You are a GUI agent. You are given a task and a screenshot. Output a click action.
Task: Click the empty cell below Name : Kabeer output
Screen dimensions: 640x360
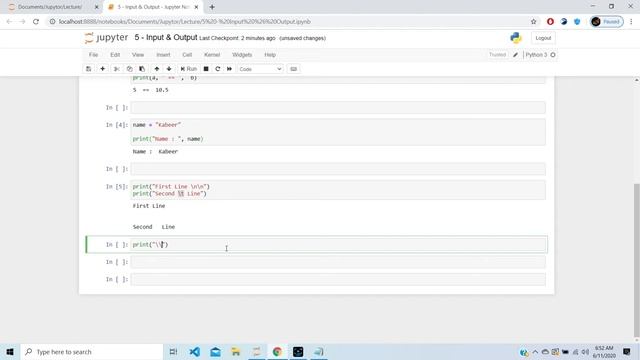coord(338,169)
